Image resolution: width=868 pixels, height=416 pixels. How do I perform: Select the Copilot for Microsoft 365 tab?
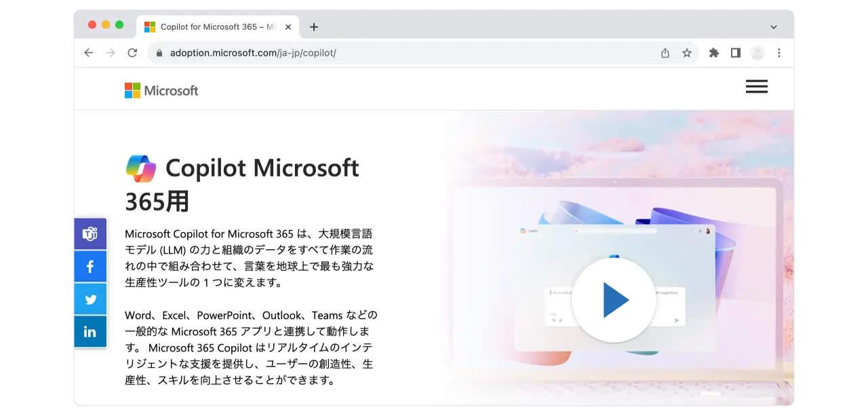point(218,27)
